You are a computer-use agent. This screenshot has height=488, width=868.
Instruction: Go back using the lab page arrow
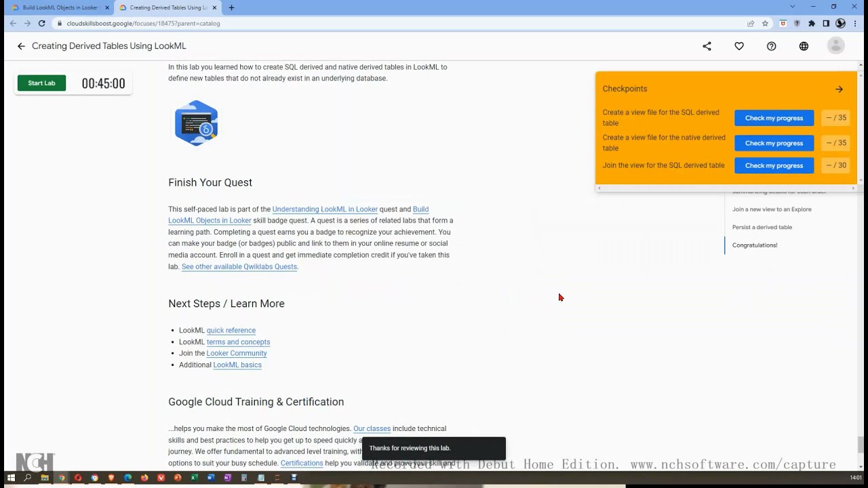21,46
